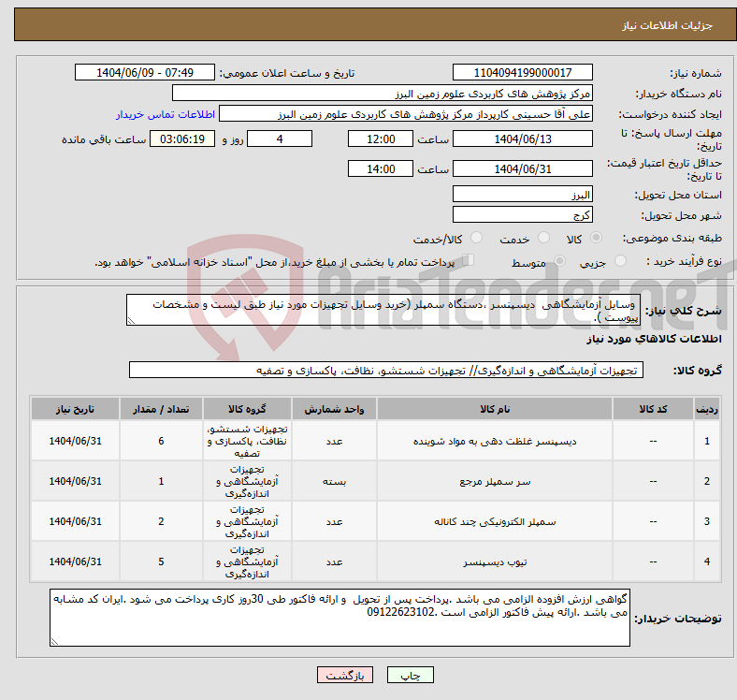The image size is (737, 700).
Task: Click need date in تیوب دیسپنسر row
Action: tap(75, 561)
